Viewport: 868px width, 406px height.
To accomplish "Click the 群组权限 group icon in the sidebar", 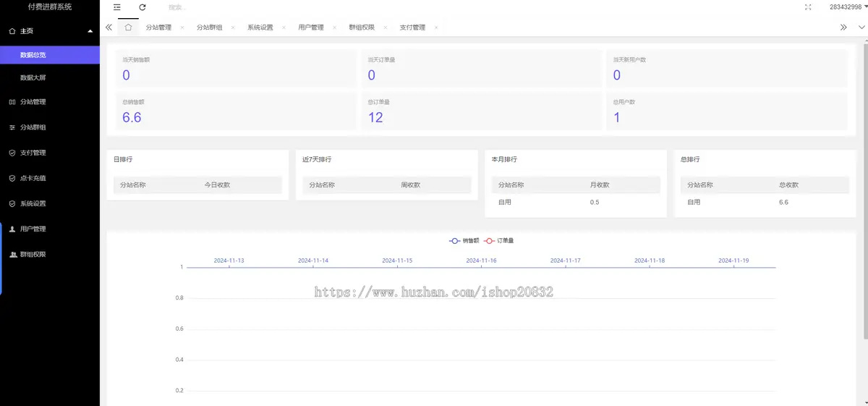I will coord(12,254).
